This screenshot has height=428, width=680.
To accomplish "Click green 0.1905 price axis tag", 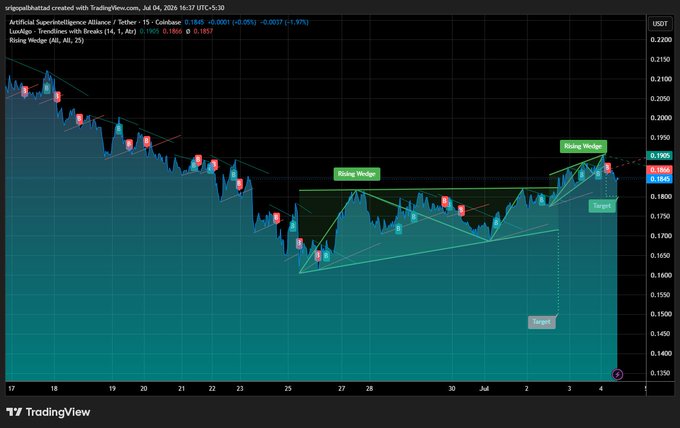I will click(660, 156).
